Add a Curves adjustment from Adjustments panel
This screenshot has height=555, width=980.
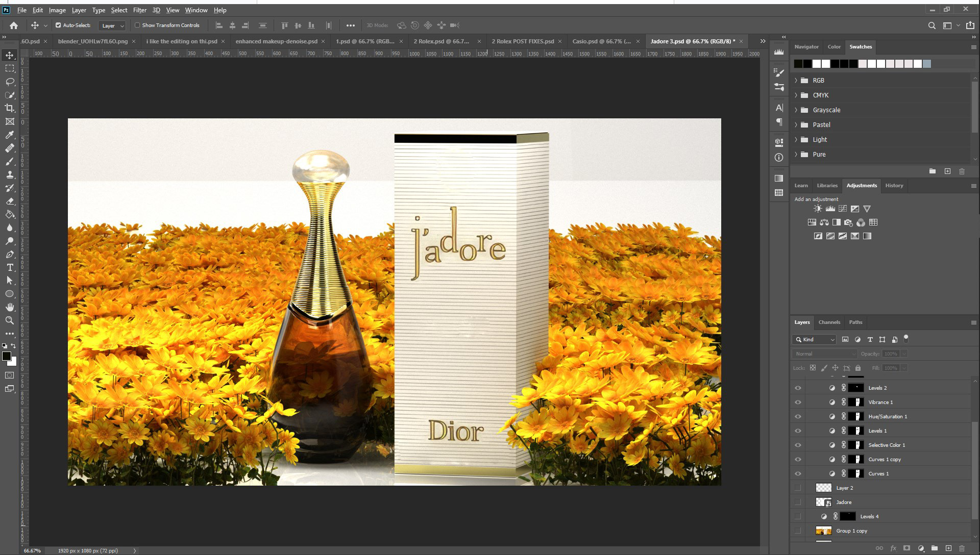point(843,209)
